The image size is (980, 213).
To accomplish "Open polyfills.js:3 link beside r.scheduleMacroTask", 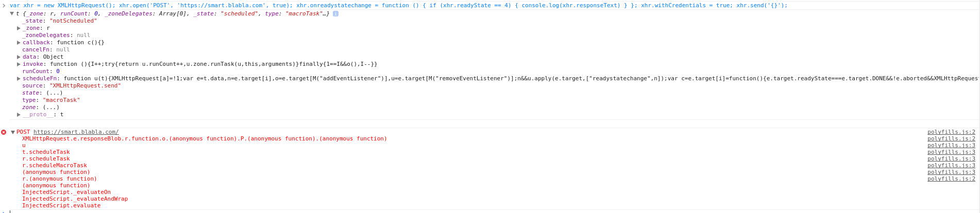I will pyautogui.click(x=951, y=166).
